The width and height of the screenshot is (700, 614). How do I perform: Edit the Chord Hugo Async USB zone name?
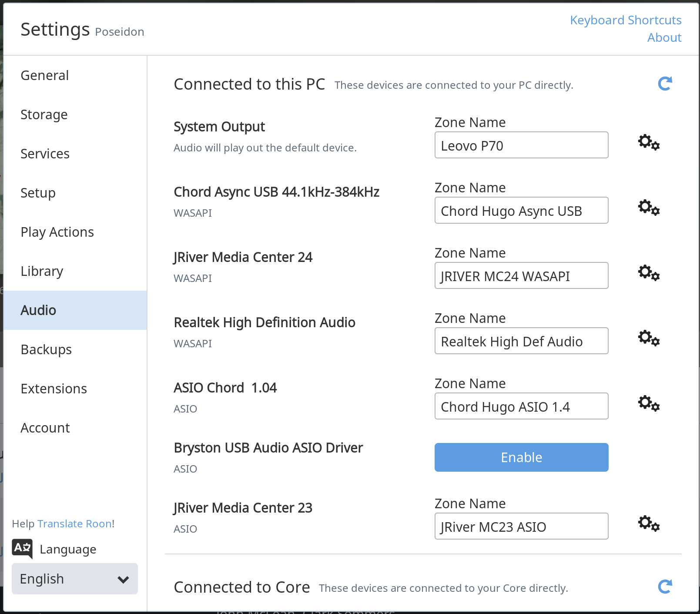[x=521, y=210]
